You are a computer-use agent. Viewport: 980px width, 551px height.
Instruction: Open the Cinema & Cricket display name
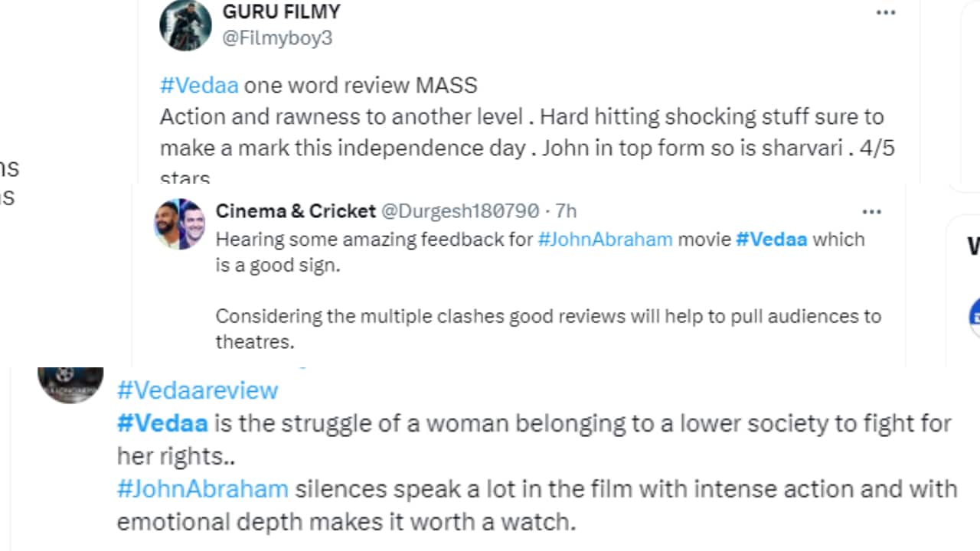click(296, 211)
